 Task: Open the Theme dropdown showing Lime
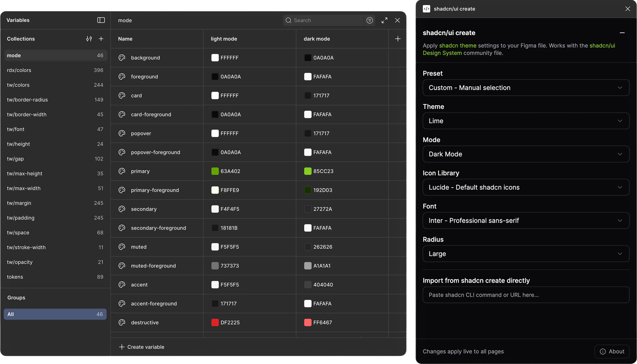tap(526, 121)
